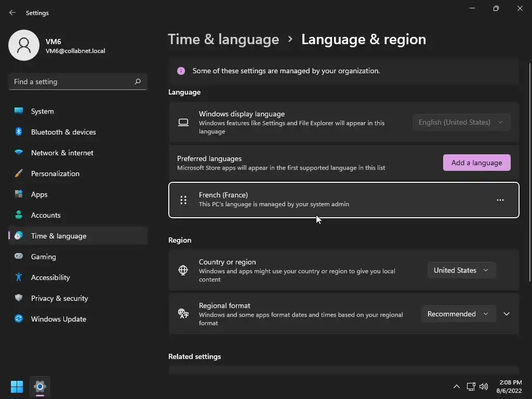
Task: Open Bluetooth & devices settings
Action: (x=63, y=132)
